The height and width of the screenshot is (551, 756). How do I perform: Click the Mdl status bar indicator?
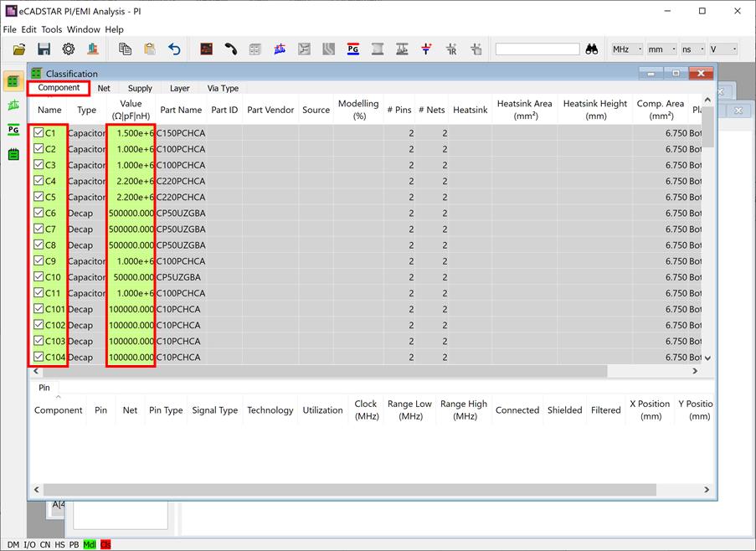[x=90, y=545]
